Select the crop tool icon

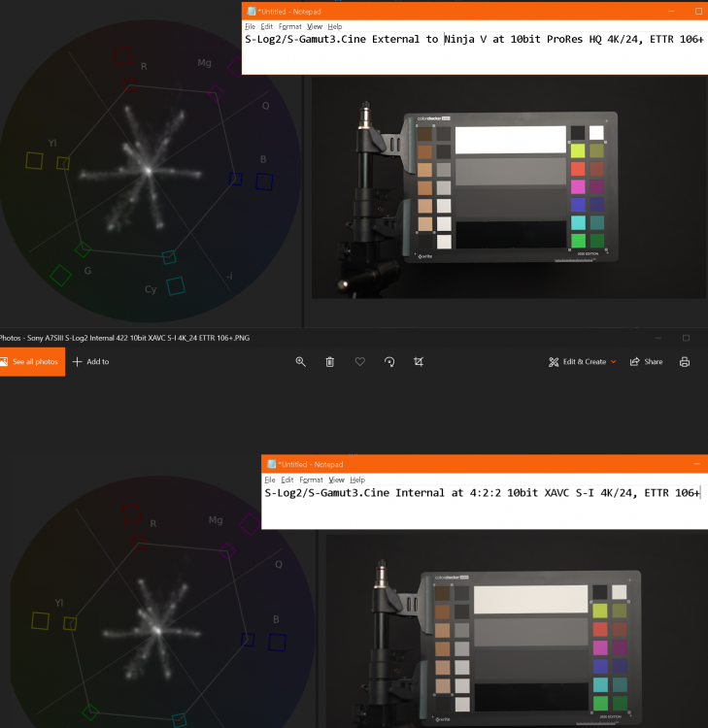coord(419,361)
